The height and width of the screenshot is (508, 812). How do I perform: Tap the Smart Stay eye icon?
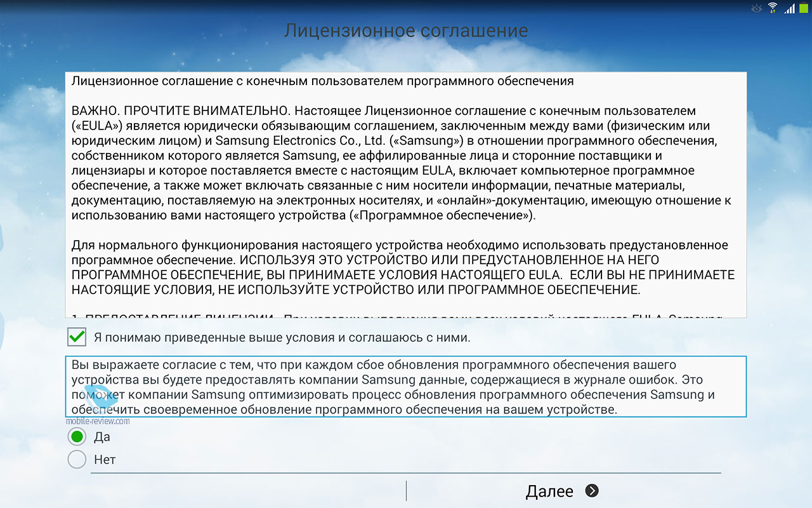(x=756, y=8)
